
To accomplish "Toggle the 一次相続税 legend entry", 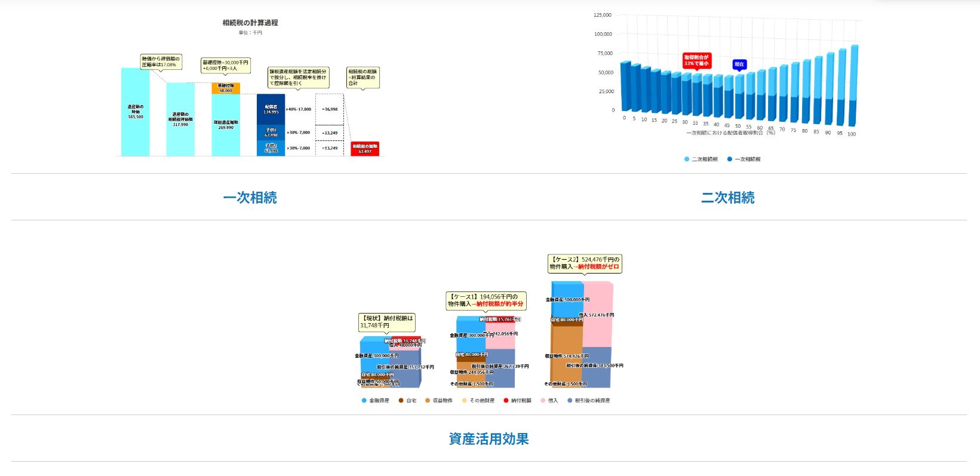I will (x=744, y=159).
